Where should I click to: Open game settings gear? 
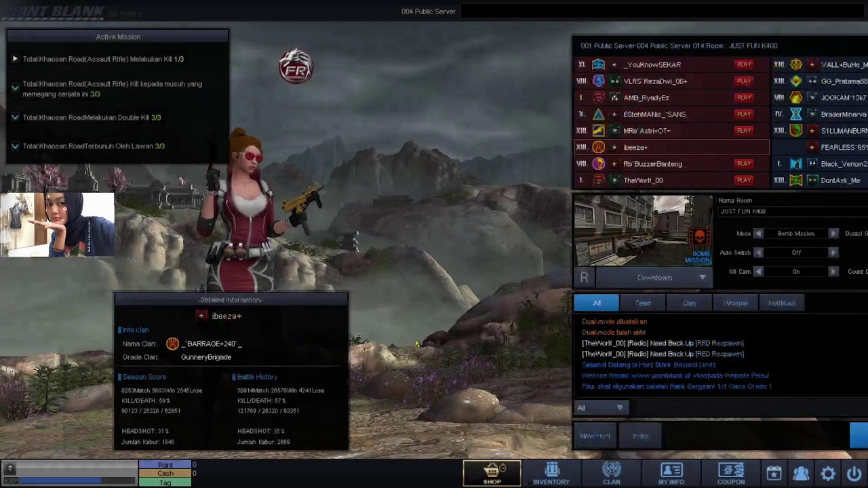click(828, 474)
